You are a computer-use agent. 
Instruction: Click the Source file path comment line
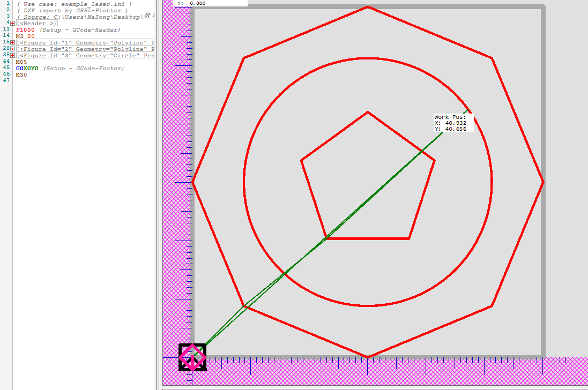pos(80,17)
